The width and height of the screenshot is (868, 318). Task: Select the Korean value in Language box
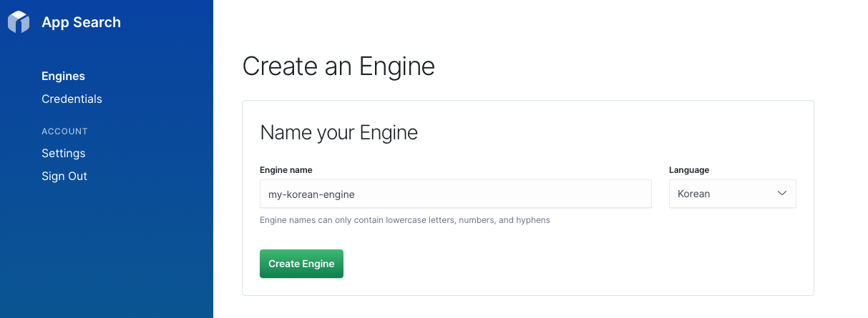click(693, 194)
